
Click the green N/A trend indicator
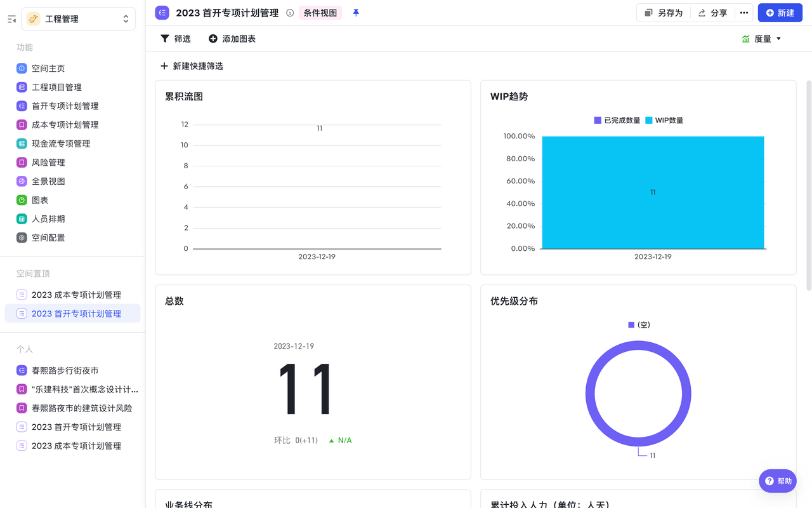[341, 440]
